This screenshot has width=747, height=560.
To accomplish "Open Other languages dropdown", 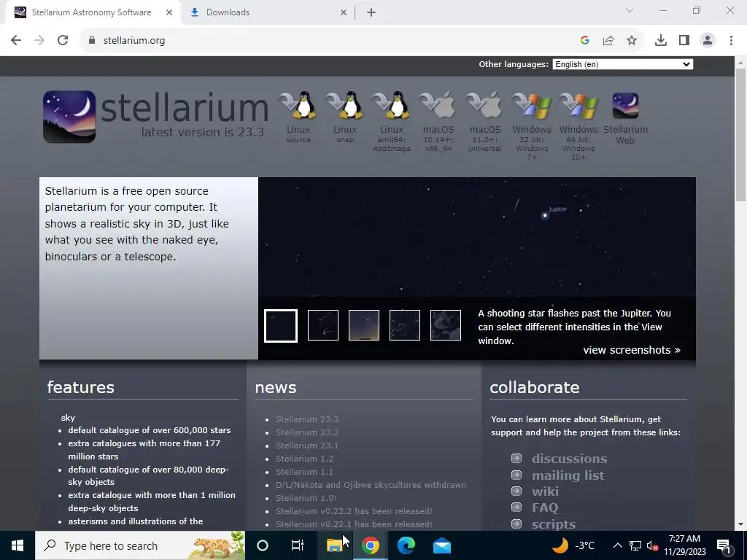I will click(x=623, y=64).
